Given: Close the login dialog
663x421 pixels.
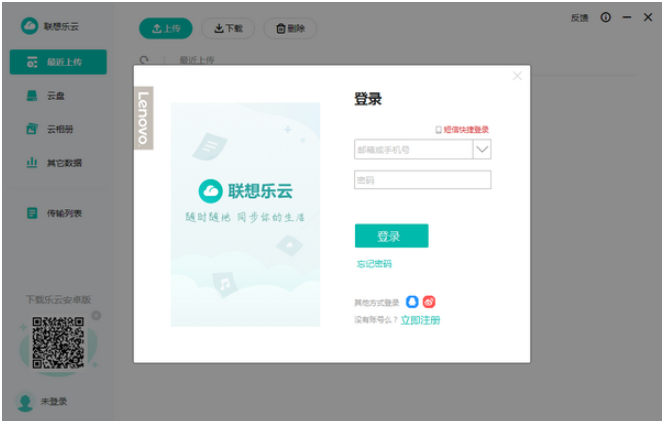Looking at the screenshot, I should 517,76.
